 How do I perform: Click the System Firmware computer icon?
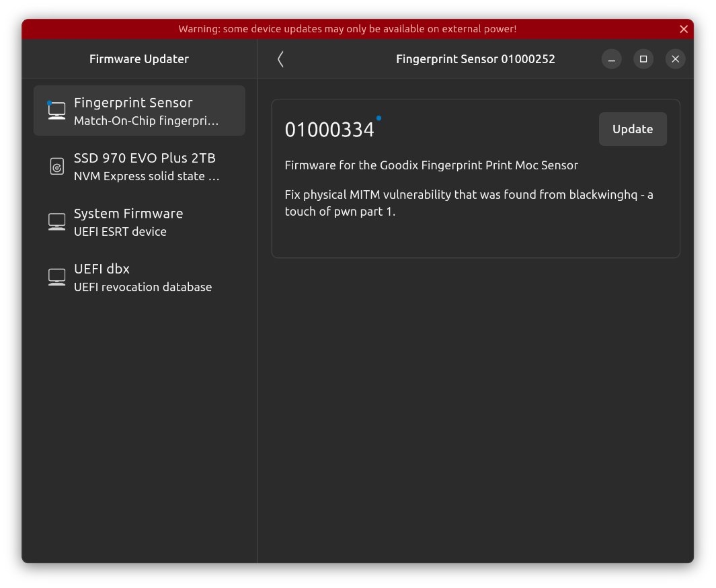[57, 222]
